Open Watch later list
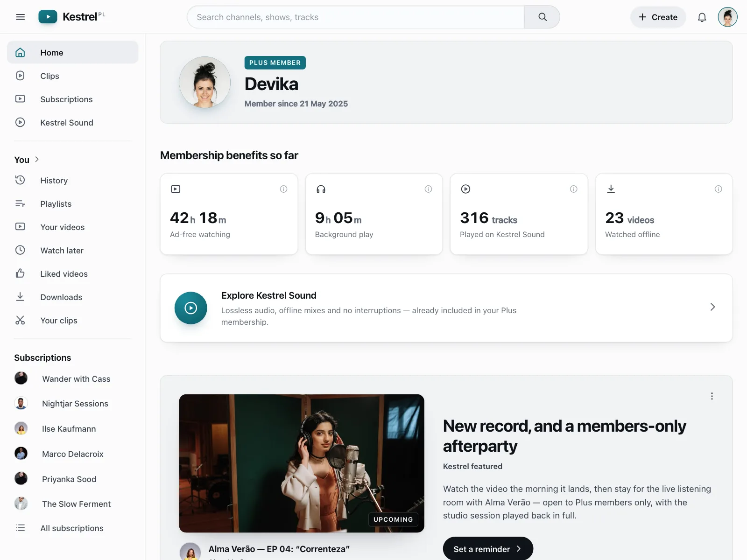 point(73,250)
